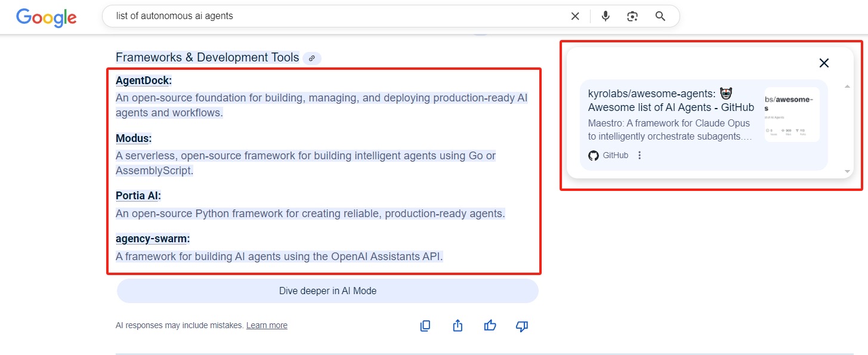Click the AgentDock heading

(144, 81)
